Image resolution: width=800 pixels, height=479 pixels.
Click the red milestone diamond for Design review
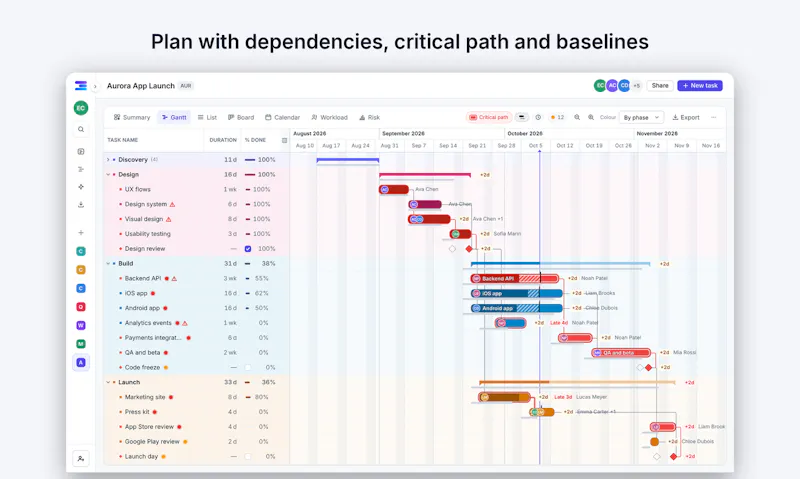point(469,249)
